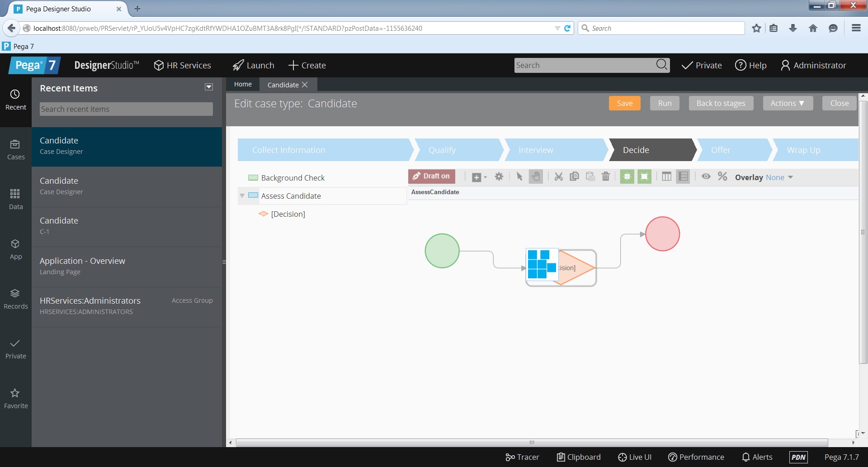Open the Clipboard tool

579,457
